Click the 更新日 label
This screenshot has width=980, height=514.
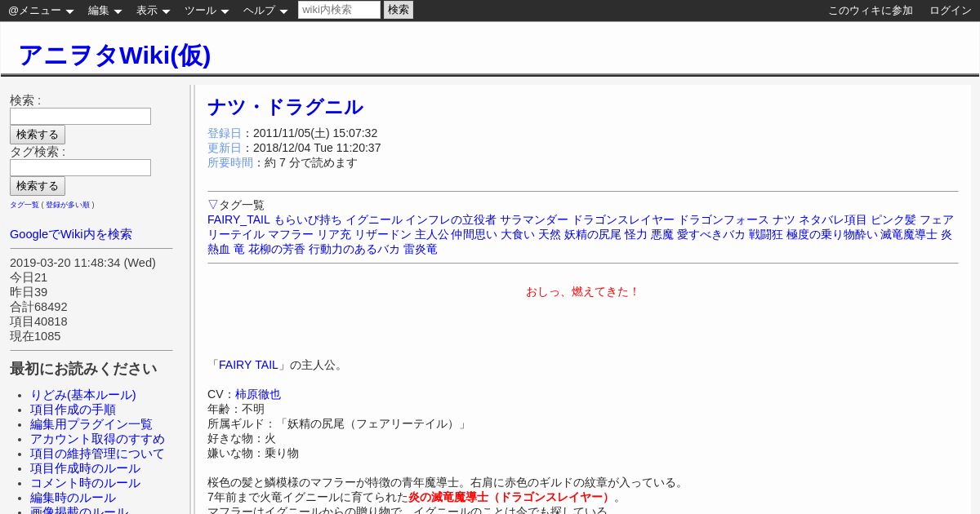point(225,148)
